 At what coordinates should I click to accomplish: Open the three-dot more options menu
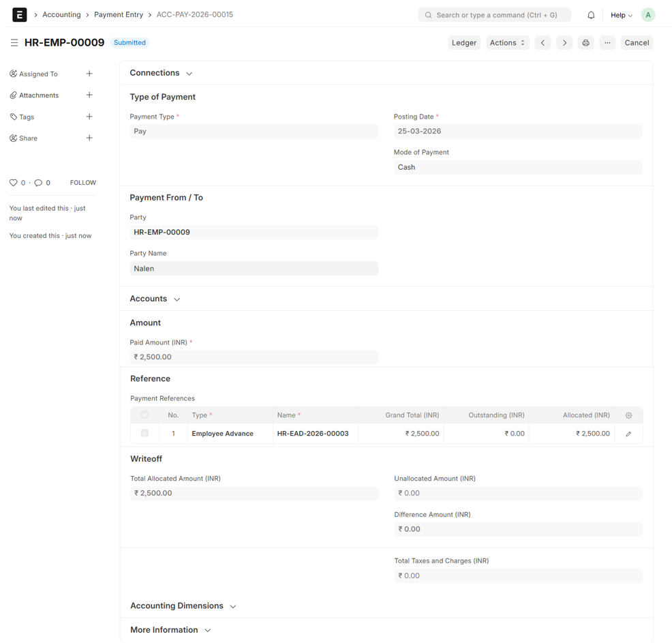[607, 43]
